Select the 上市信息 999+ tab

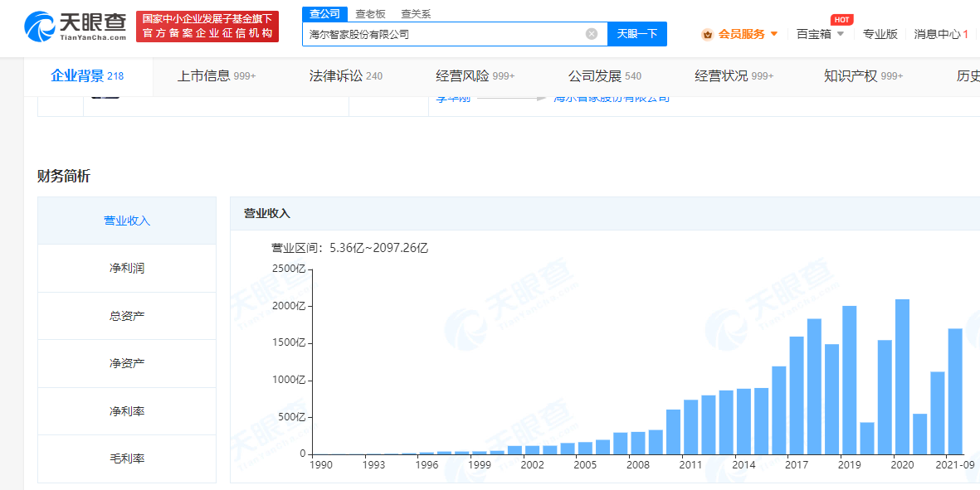217,76
